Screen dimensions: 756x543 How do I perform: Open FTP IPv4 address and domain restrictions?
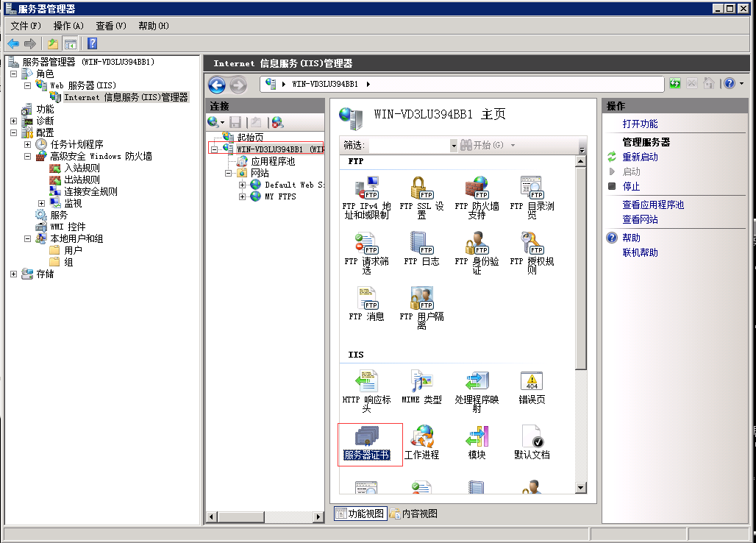(366, 198)
